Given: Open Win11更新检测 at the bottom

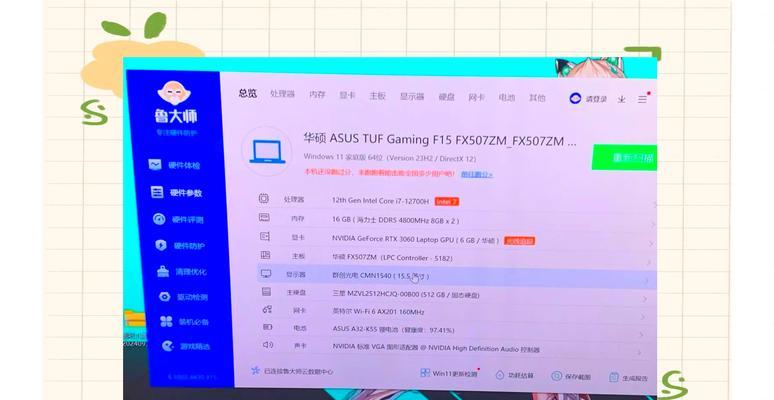Looking at the screenshot, I should click(x=449, y=373).
